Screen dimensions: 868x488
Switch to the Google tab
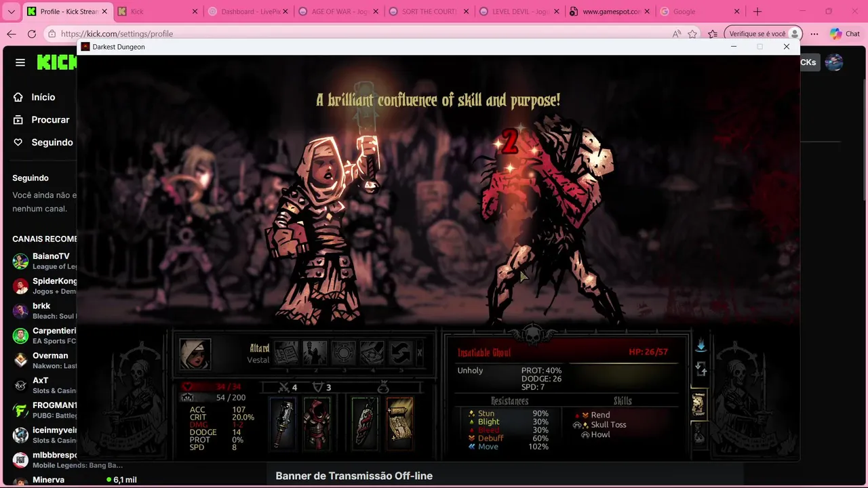click(699, 12)
